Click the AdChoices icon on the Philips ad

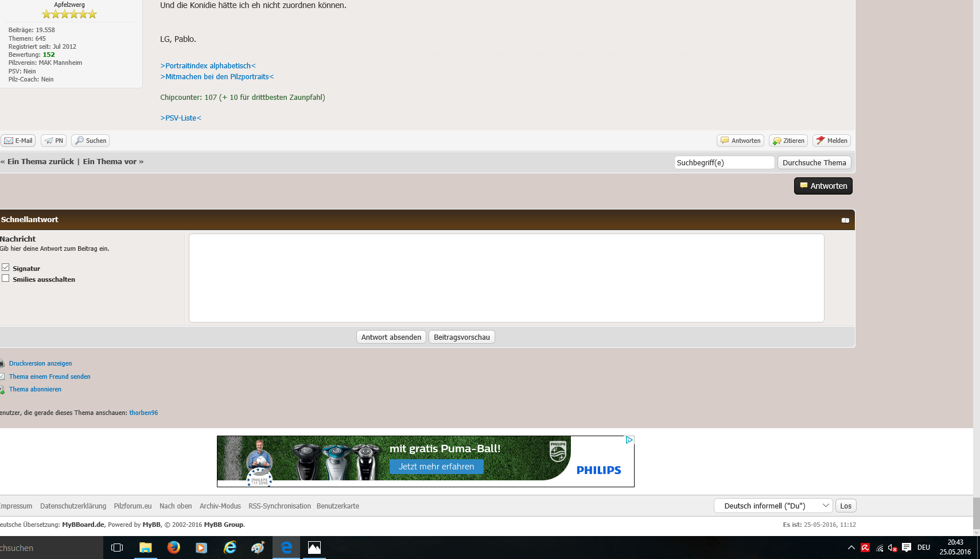point(629,440)
